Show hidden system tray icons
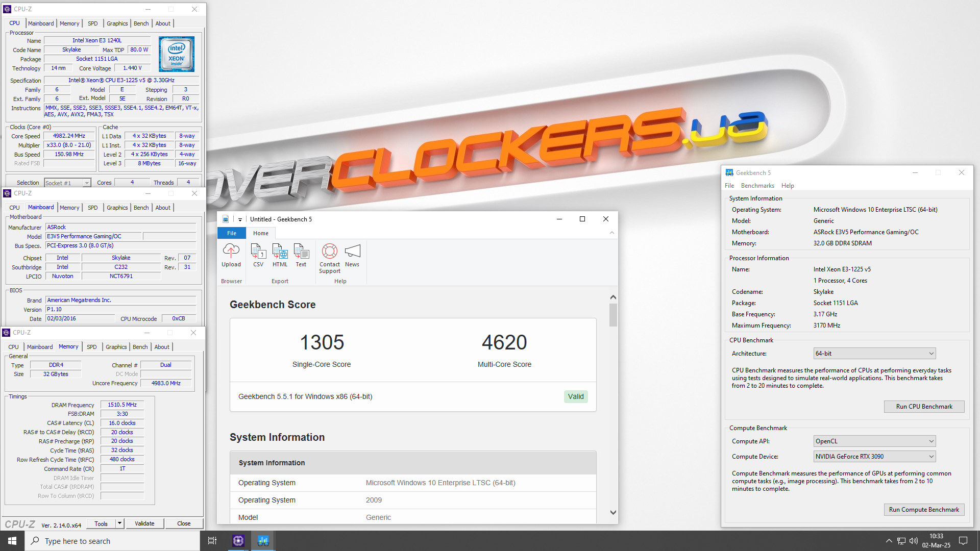Screen dimensions: 980x551 [889, 541]
